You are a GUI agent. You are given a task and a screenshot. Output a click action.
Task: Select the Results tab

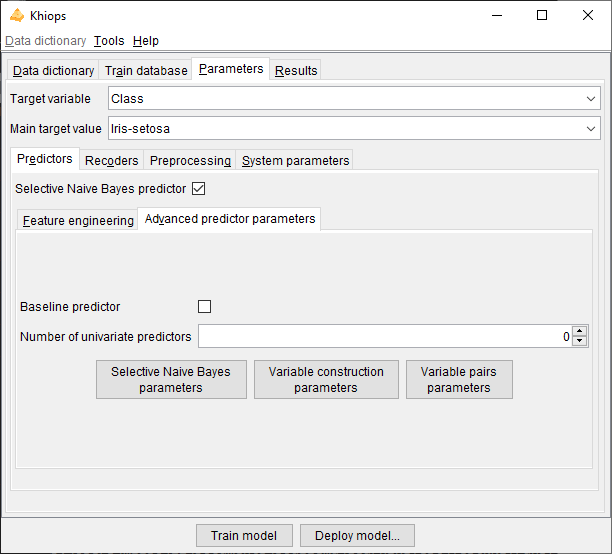[296, 71]
